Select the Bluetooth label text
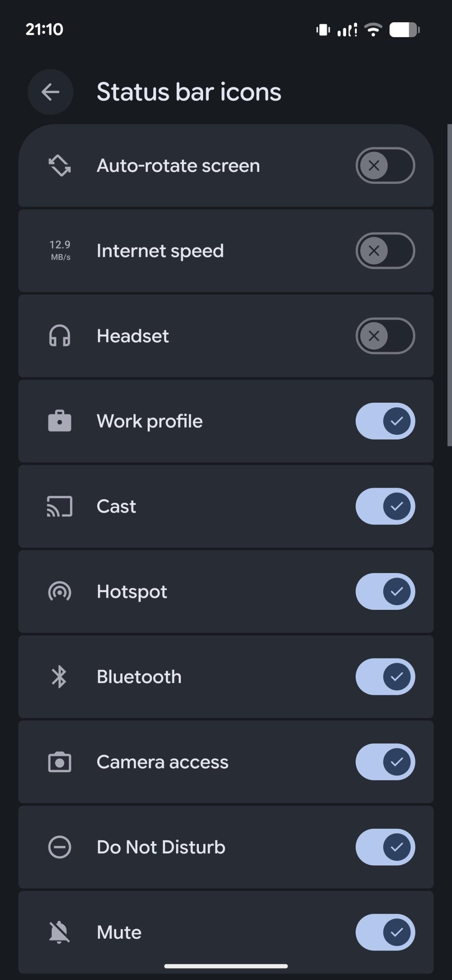The image size is (452, 980). click(x=139, y=676)
